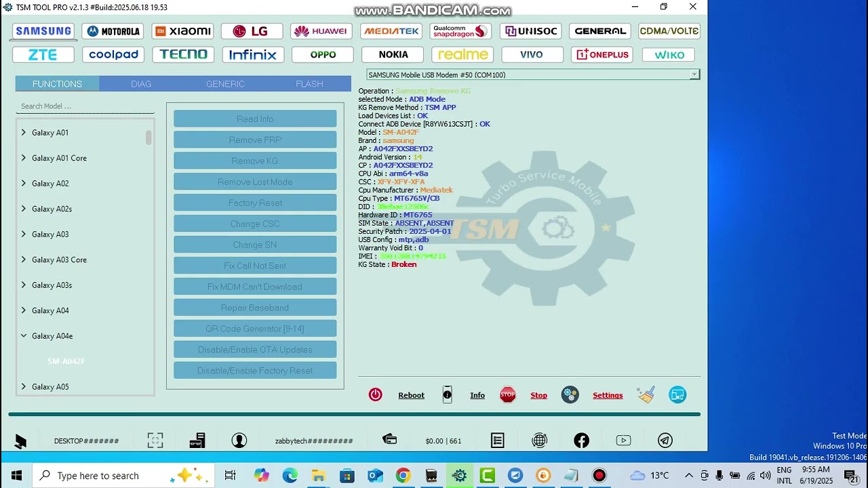Expand the Galaxy A03 tree node
Viewport: 868px width, 488px height.
[x=24, y=235]
